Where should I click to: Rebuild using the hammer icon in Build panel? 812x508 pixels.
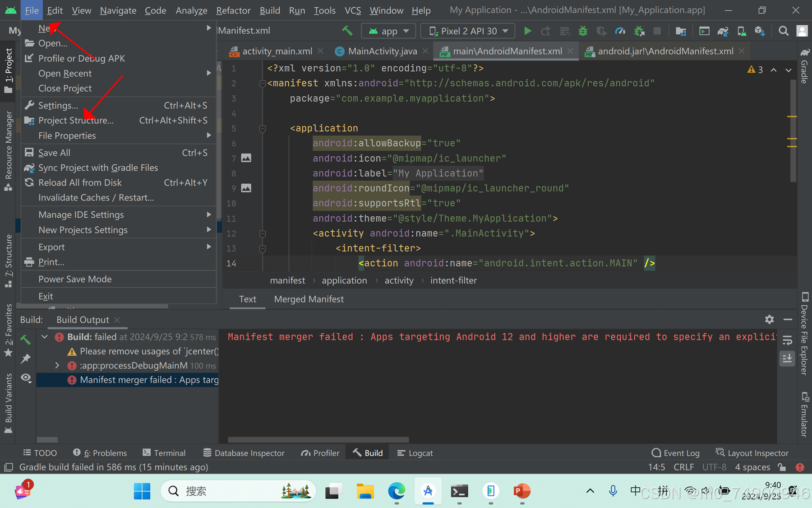pos(25,339)
